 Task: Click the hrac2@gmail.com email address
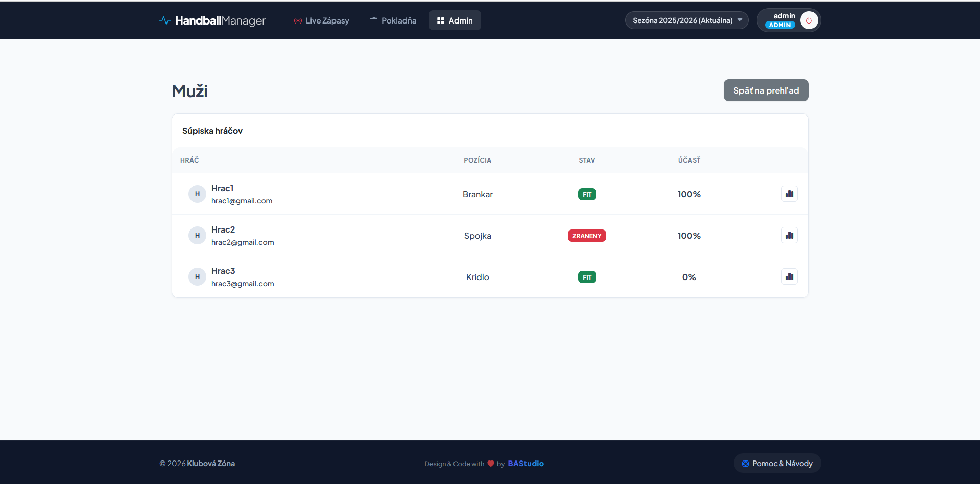pyautogui.click(x=243, y=242)
